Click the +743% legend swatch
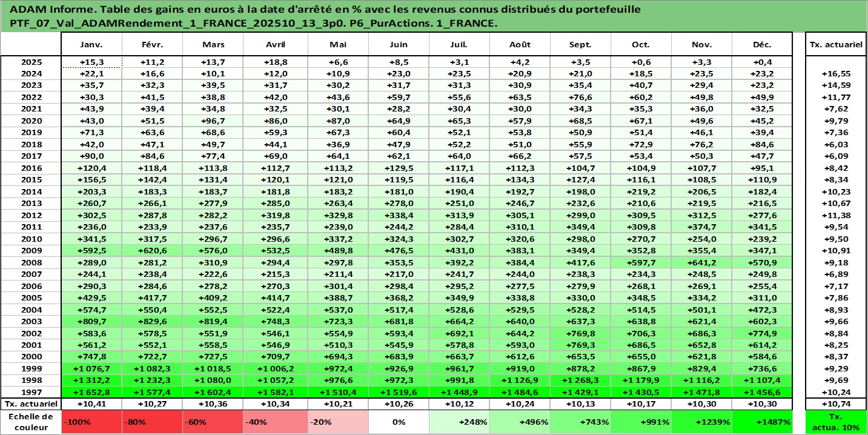This screenshot has width=868, height=435. click(580, 422)
